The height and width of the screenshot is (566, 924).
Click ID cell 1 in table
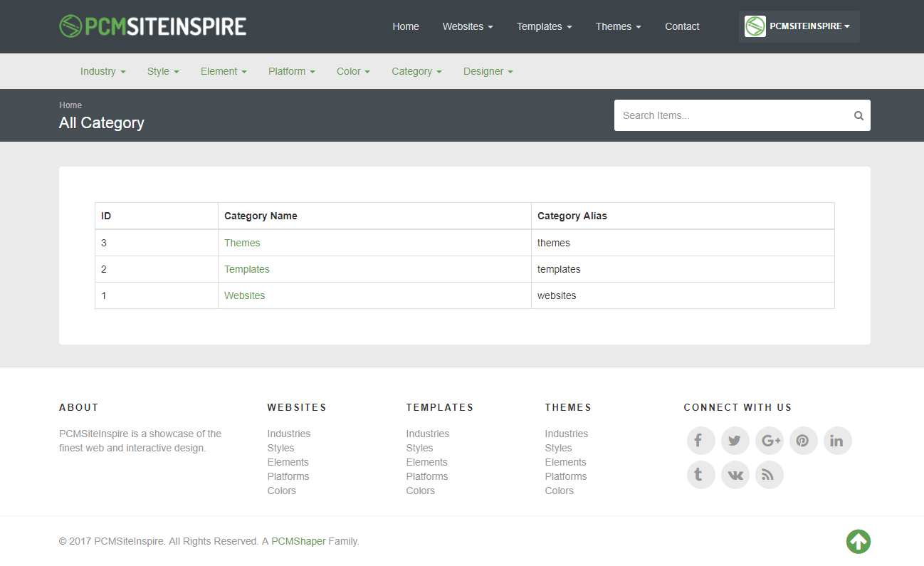click(157, 295)
